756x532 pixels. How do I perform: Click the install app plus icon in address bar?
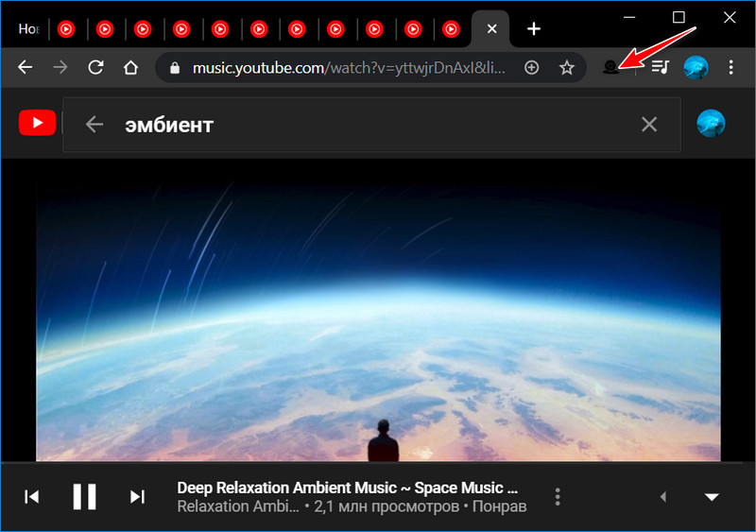[x=531, y=67]
